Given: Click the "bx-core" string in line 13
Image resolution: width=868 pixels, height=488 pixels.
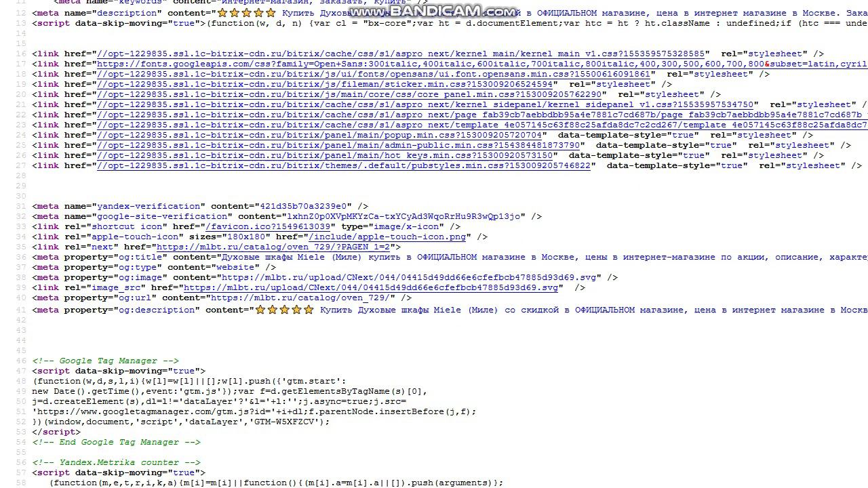Looking at the screenshot, I should tap(386, 23).
